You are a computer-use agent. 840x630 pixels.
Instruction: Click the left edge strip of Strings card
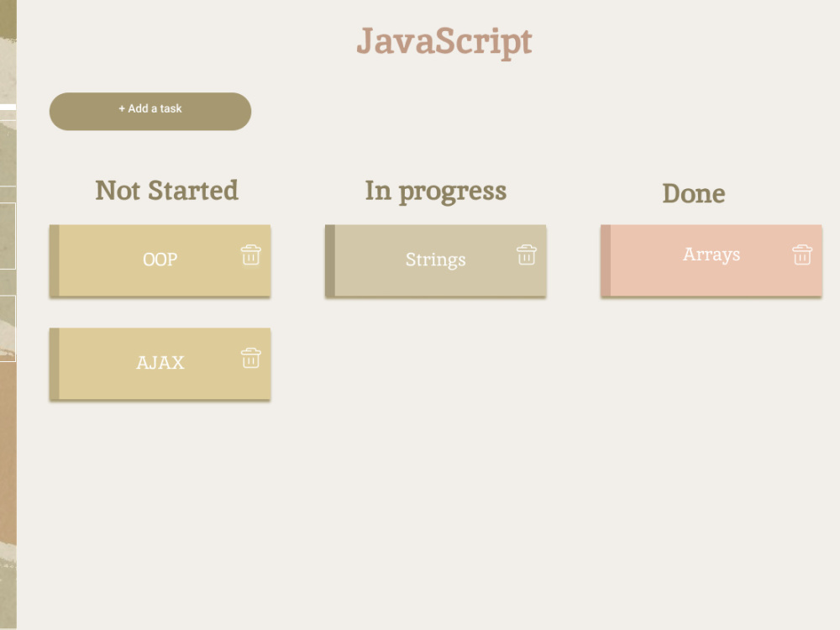click(x=330, y=260)
